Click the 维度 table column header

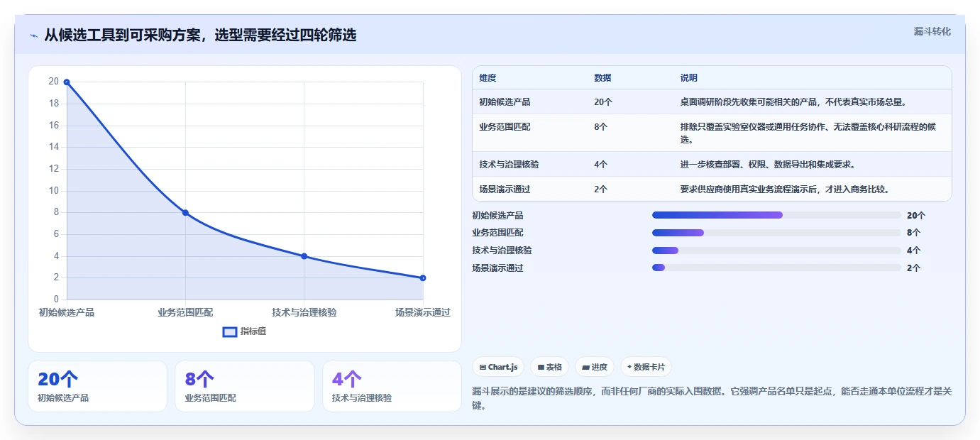coord(488,78)
